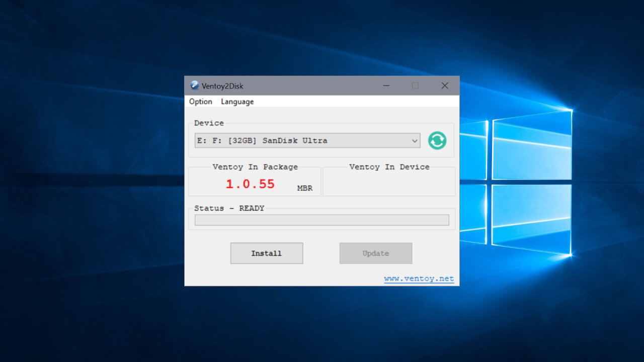644x362 pixels.
Task: Click the MBR partition style label
Action: point(304,188)
